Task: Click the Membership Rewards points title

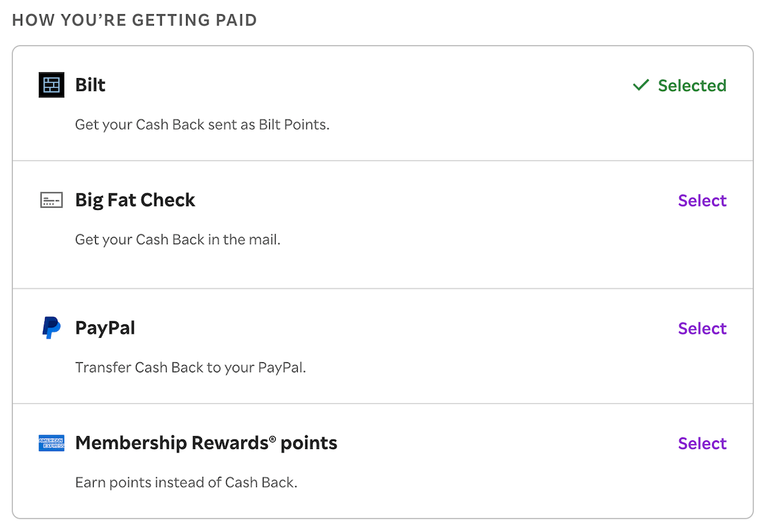Action: [206, 443]
